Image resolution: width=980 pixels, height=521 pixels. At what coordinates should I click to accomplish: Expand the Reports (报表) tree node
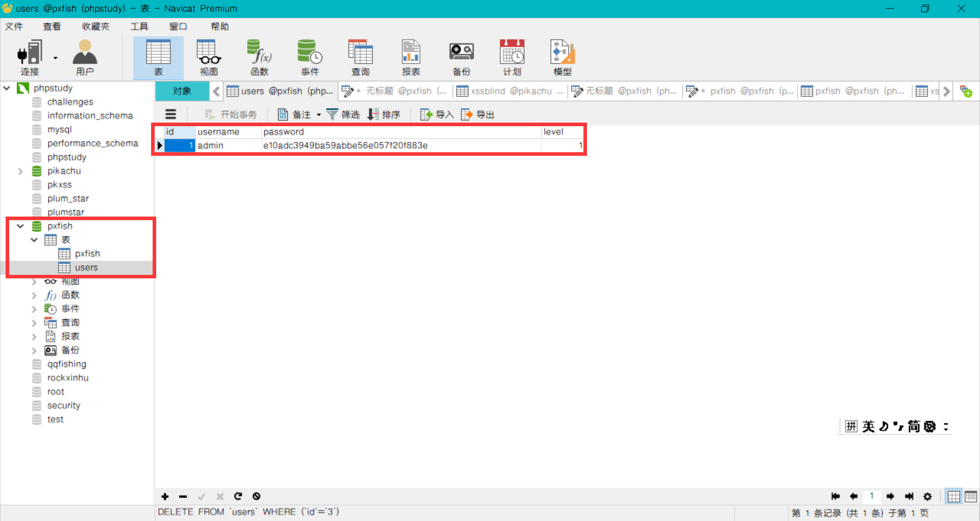pyautogui.click(x=34, y=337)
